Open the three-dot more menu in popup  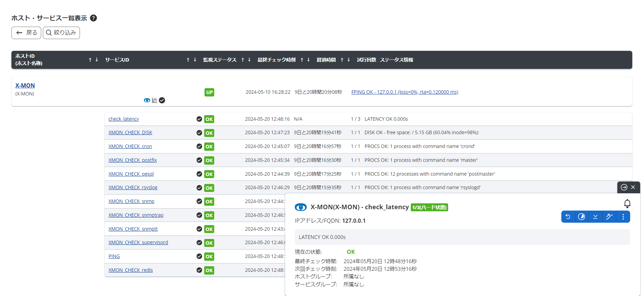[x=623, y=217]
